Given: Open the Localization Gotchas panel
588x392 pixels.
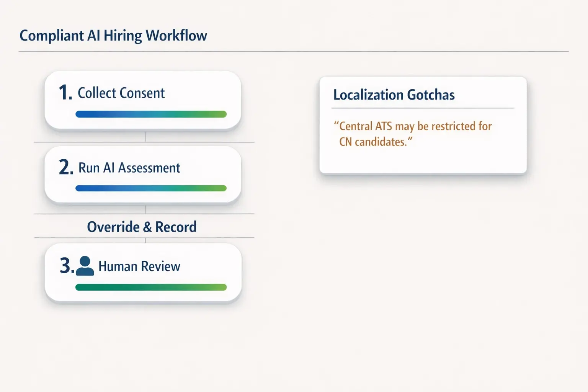Looking at the screenshot, I should pyautogui.click(x=423, y=125).
